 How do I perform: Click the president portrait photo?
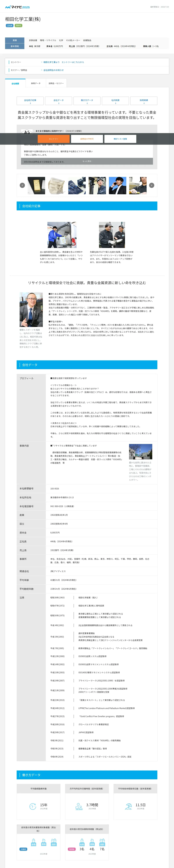point(31,310)
